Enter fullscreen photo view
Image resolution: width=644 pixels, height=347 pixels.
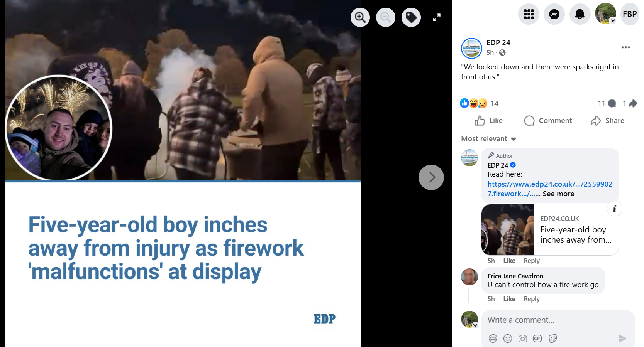[436, 17]
